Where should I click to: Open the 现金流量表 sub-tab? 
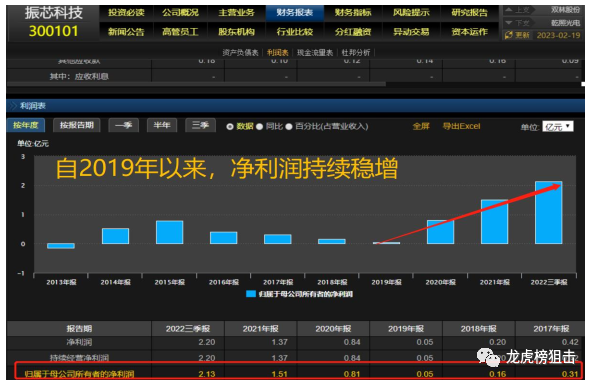tap(315, 53)
